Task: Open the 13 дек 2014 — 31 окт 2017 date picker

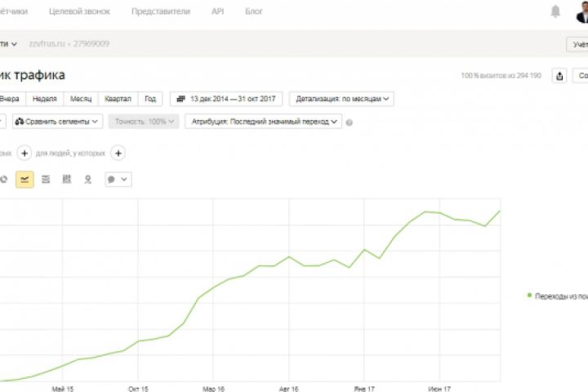Action: point(226,99)
